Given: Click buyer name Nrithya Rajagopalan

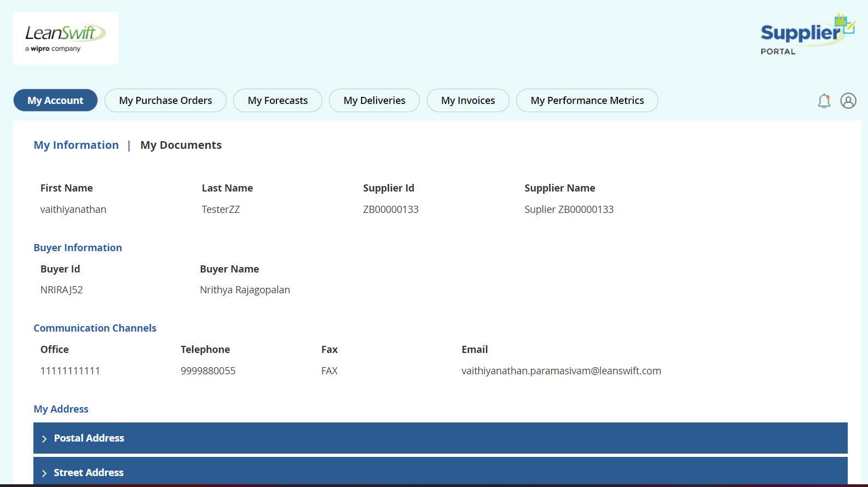Looking at the screenshot, I should pos(245,290).
